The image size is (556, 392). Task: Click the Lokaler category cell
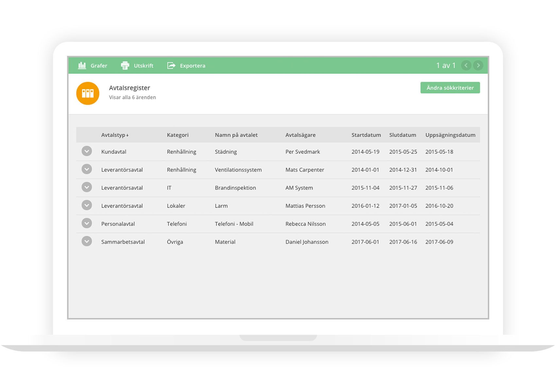[x=176, y=206]
